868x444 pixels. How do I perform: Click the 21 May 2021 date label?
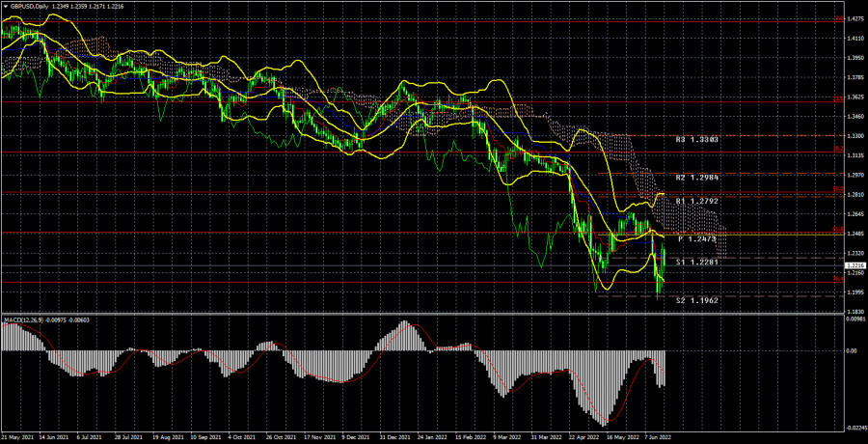[17, 437]
